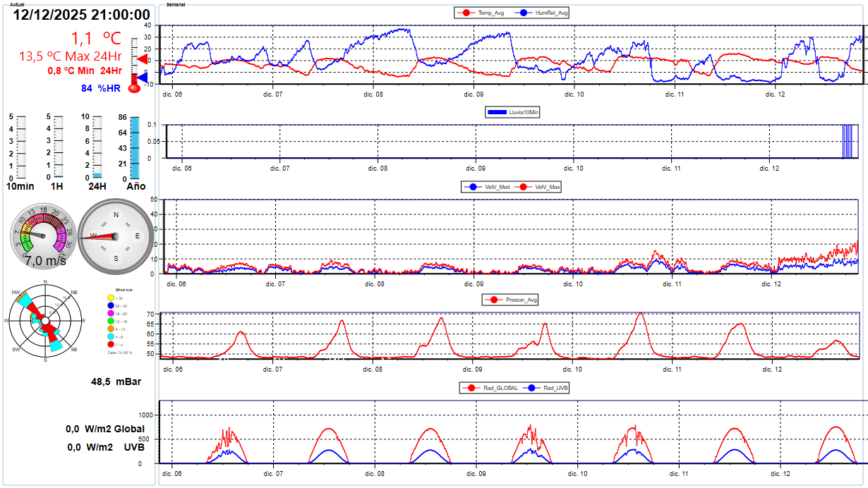
Task: Click the red VelV_Max legend marker
Action: point(523,187)
